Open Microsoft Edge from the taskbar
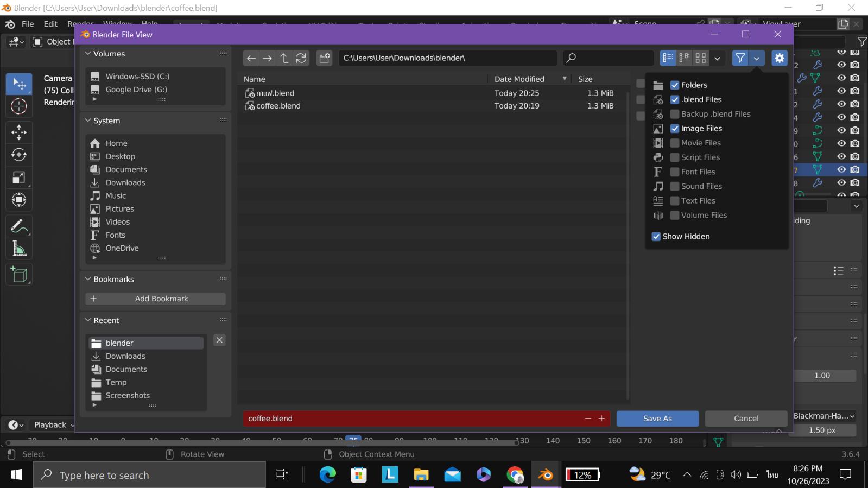This screenshot has width=868, height=488. coord(327,475)
